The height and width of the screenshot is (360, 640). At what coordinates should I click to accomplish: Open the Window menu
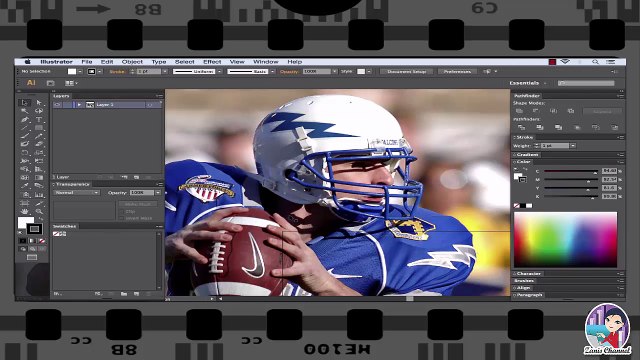click(266, 62)
